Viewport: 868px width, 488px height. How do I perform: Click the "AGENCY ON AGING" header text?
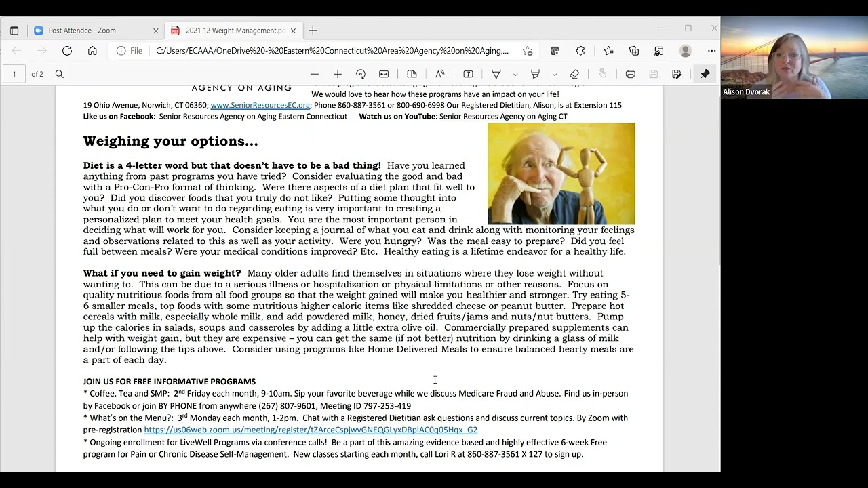coord(241,88)
